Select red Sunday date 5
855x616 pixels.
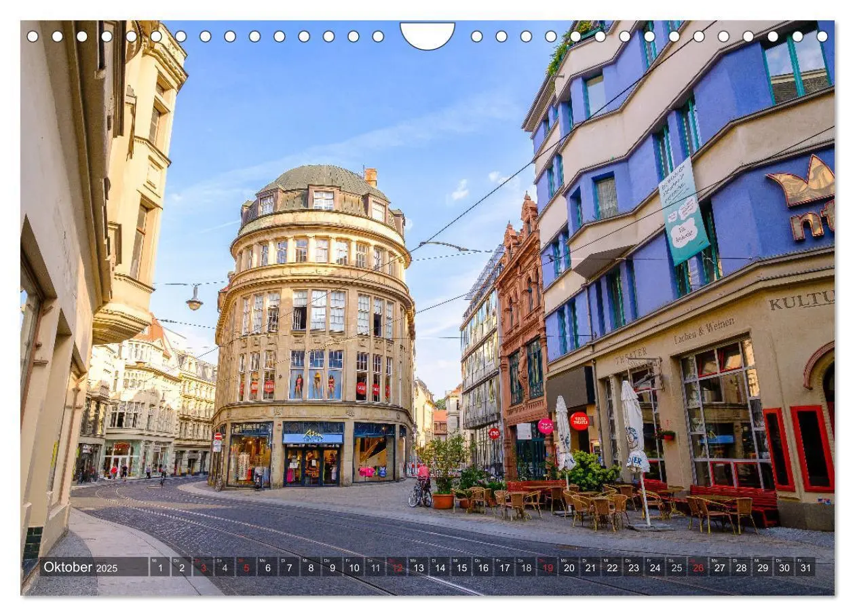tap(246, 567)
